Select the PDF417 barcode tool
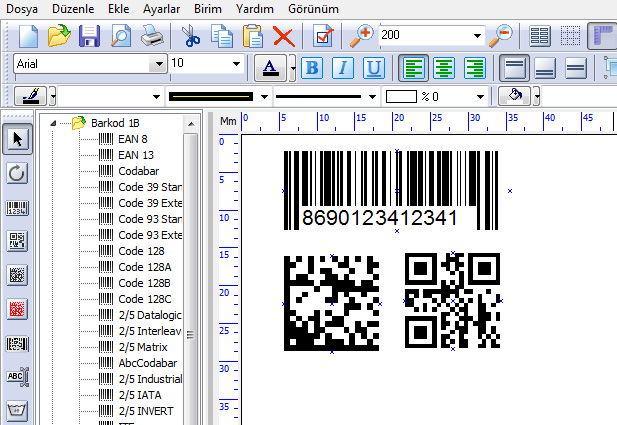 pyautogui.click(x=17, y=344)
